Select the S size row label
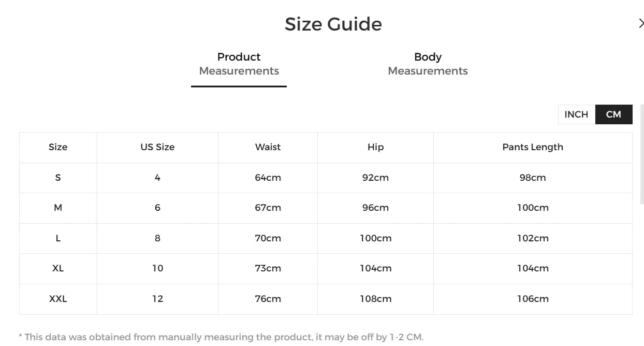This screenshot has height=346, width=644. (x=58, y=178)
